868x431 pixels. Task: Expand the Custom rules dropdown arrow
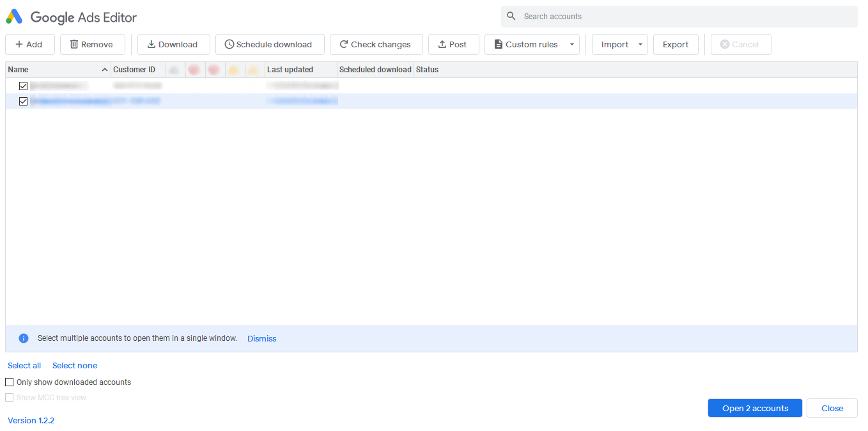[x=572, y=45]
